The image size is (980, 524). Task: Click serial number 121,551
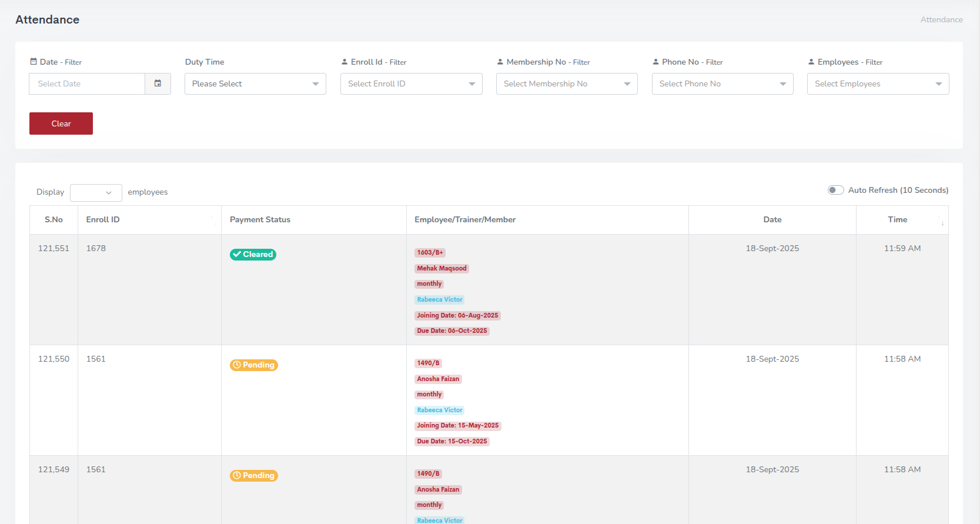[53, 248]
